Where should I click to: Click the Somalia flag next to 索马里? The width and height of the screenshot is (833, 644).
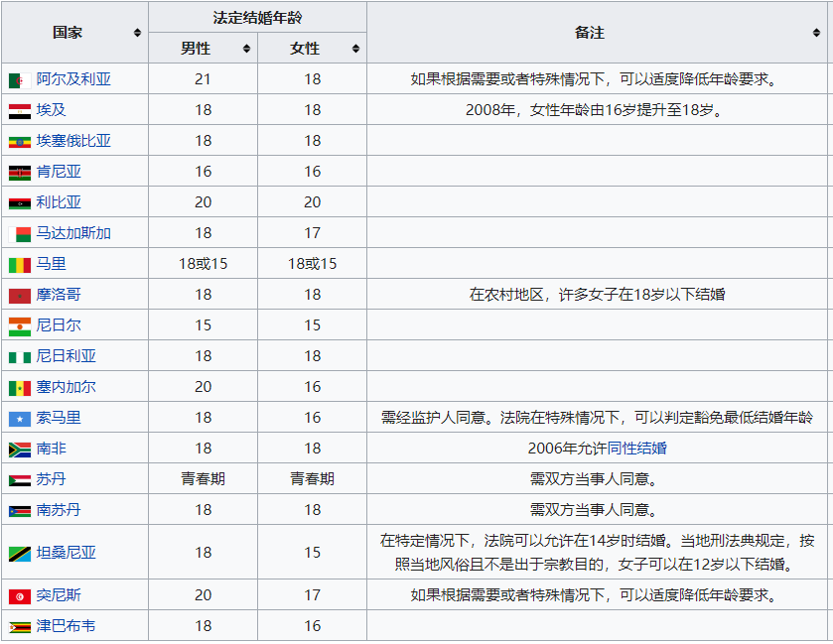[20, 419]
